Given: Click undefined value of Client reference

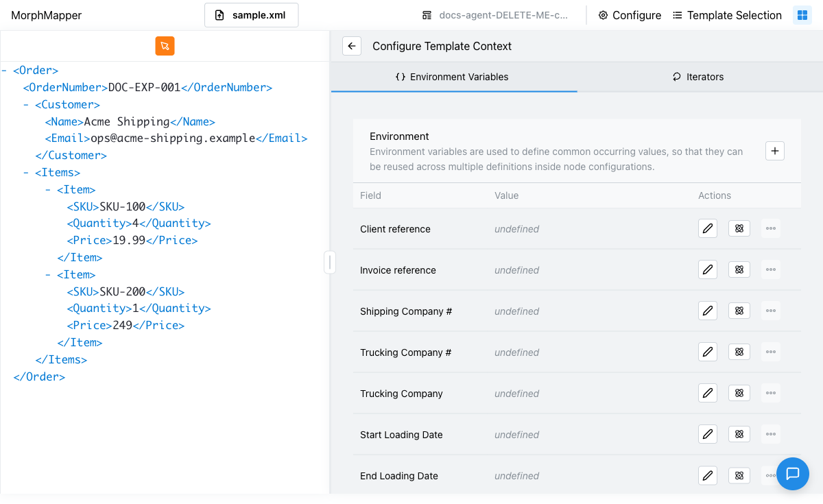Looking at the screenshot, I should (x=517, y=229).
